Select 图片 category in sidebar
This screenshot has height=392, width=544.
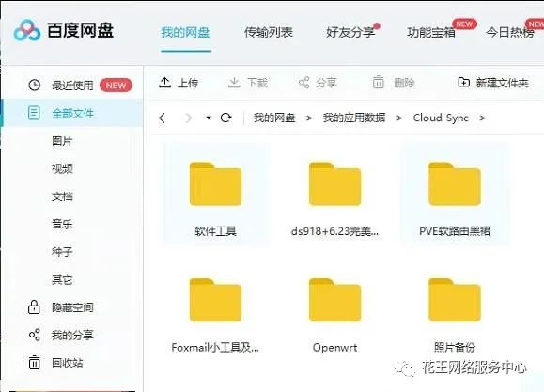(62, 141)
